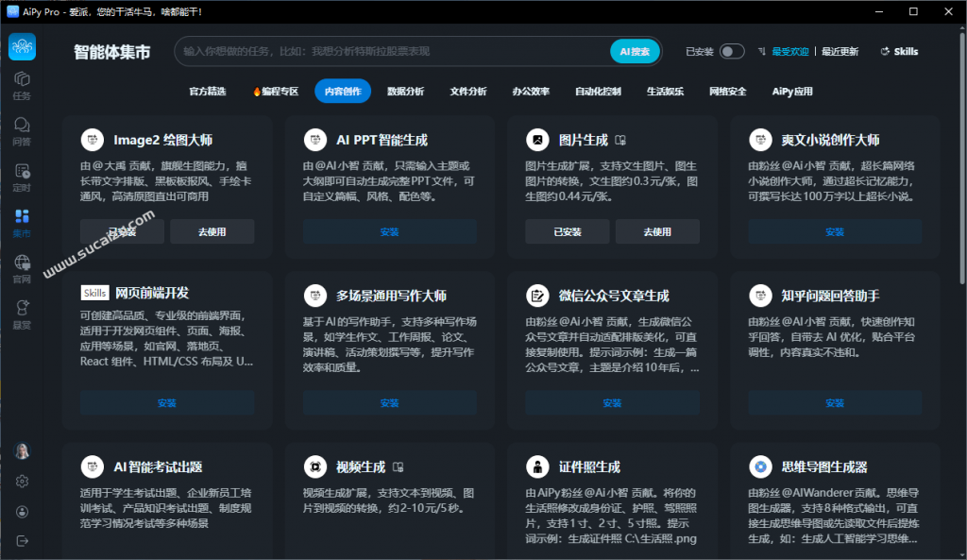Click 已安装 on 图片生成 card
This screenshot has width=967, height=560.
[x=568, y=232]
